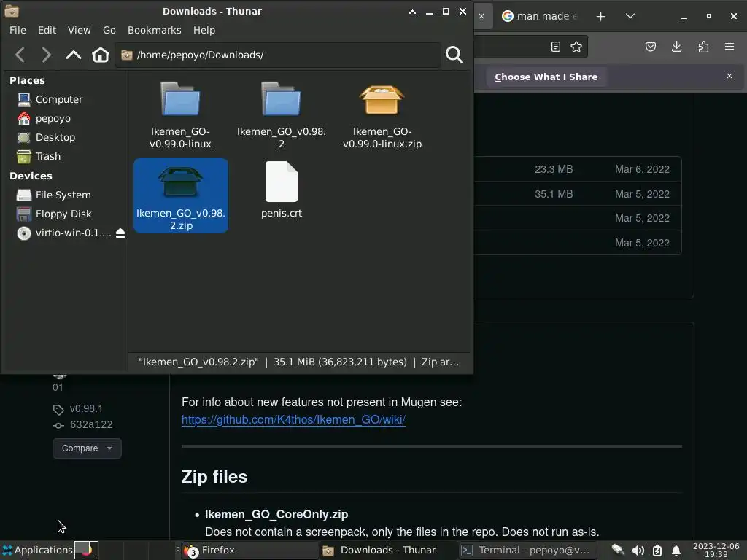Open Firefox hamburger application menu
Screen dimensions: 747x560
click(729, 47)
